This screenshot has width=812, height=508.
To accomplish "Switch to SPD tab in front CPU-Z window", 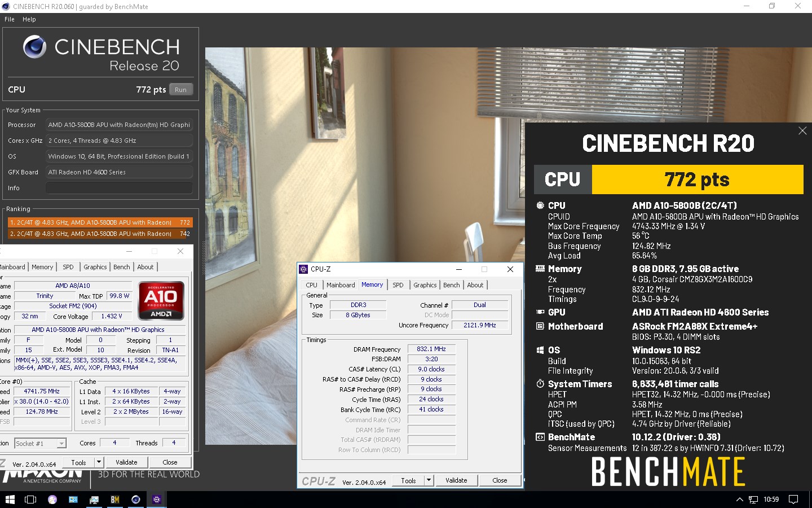I will [398, 285].
